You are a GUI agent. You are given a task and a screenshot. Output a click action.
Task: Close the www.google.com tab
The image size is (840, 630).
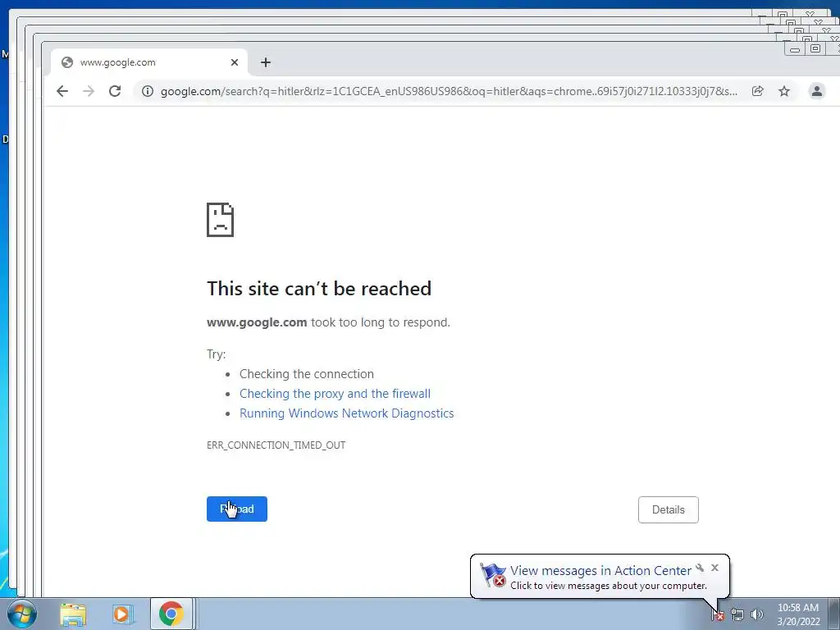[234, 62]
